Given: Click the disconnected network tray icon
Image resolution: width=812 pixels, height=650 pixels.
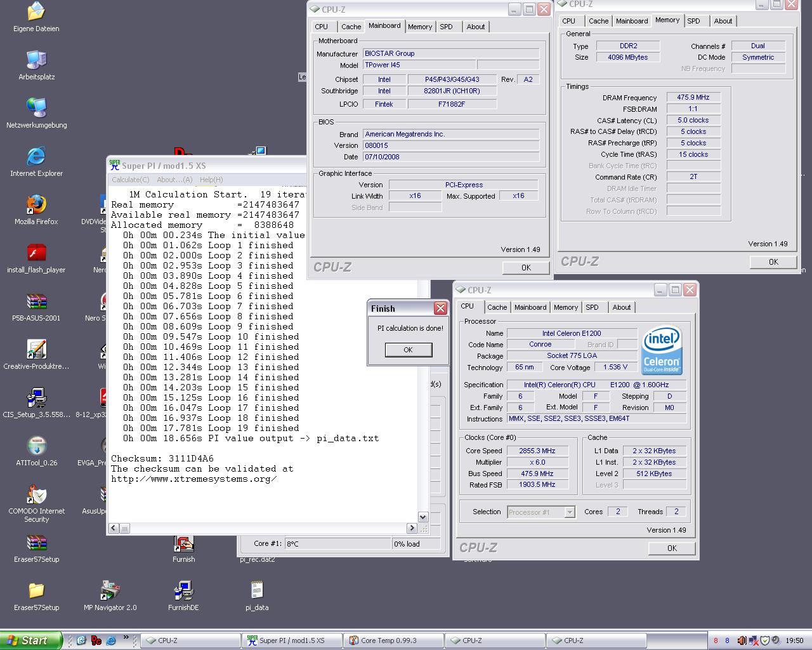Looking at the screenshot, I should pyautogui.click(x=754, y=641).
